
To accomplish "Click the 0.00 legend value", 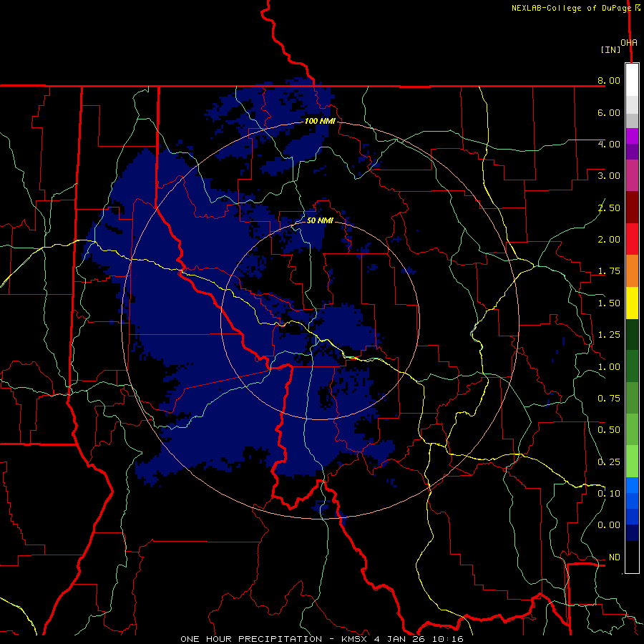I will [609, 525].
